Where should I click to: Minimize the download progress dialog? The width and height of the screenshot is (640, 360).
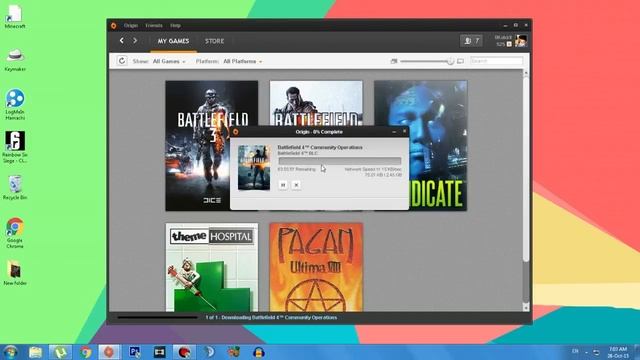[394, 131]
